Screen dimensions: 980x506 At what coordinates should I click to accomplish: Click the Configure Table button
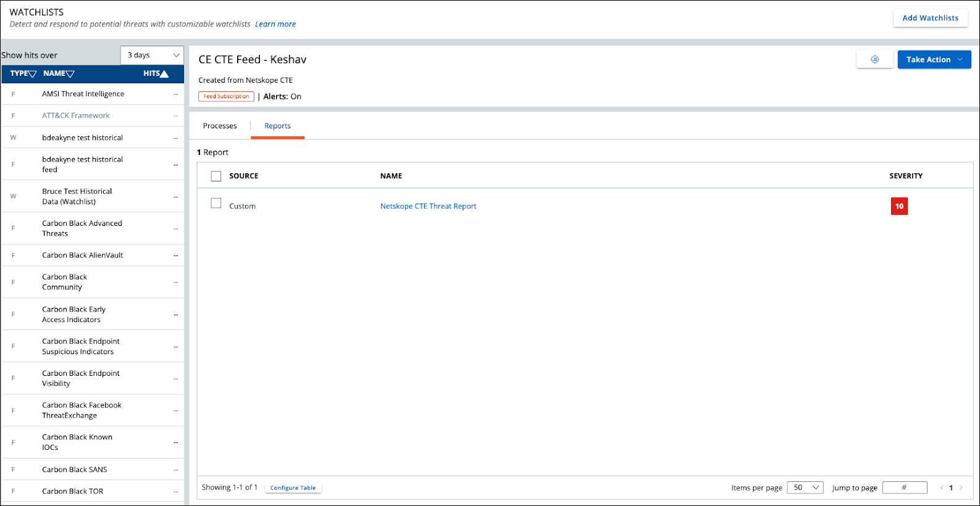click(293, 487)
